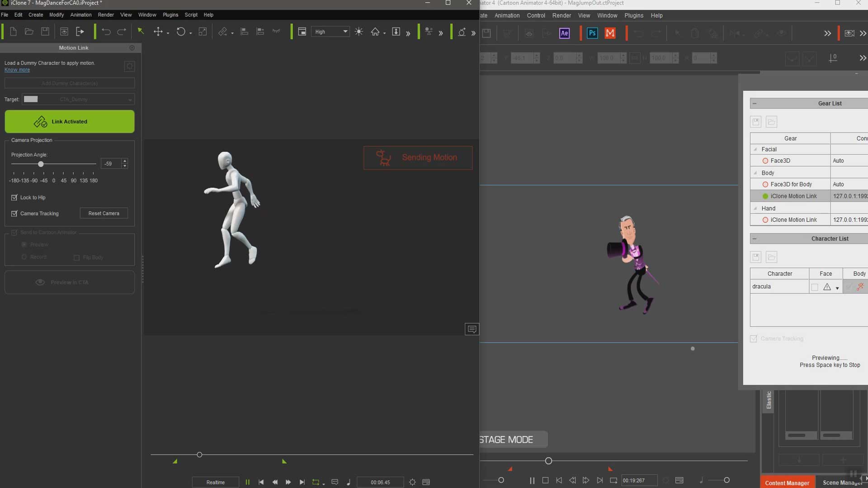Collapse the Gear List section
The width and height of the screenshot is (868, 488).
point(755,103)
